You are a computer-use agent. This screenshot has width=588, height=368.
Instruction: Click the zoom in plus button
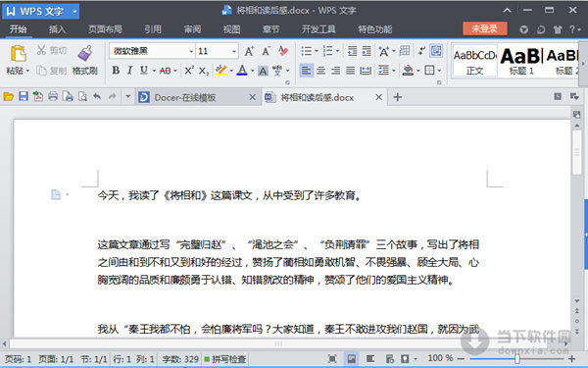572,359
